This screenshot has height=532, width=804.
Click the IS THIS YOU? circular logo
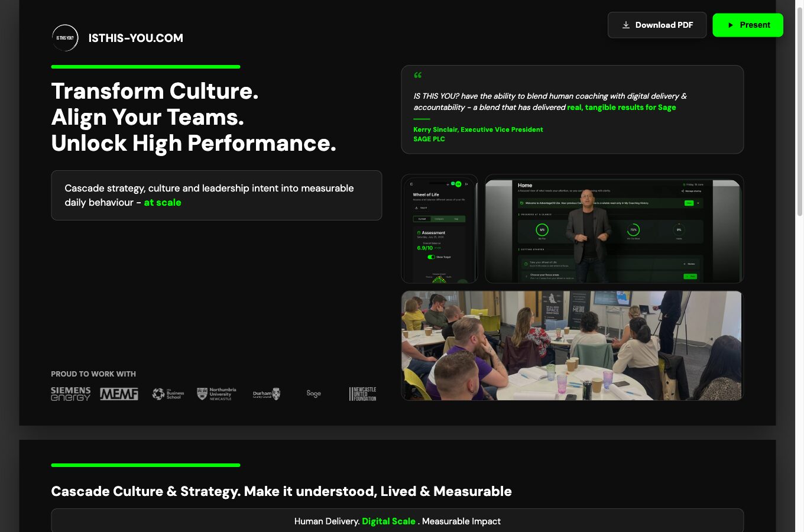click(x=65, y=38)
